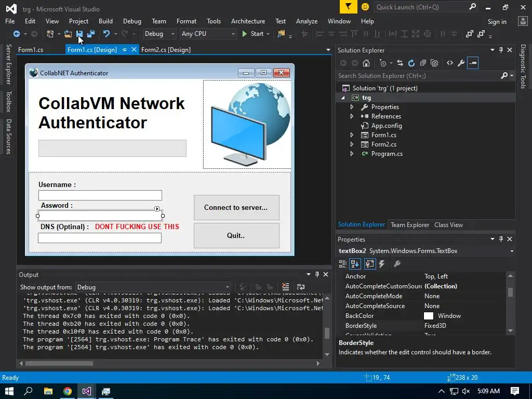Expand the References node

tap(352, 116)
